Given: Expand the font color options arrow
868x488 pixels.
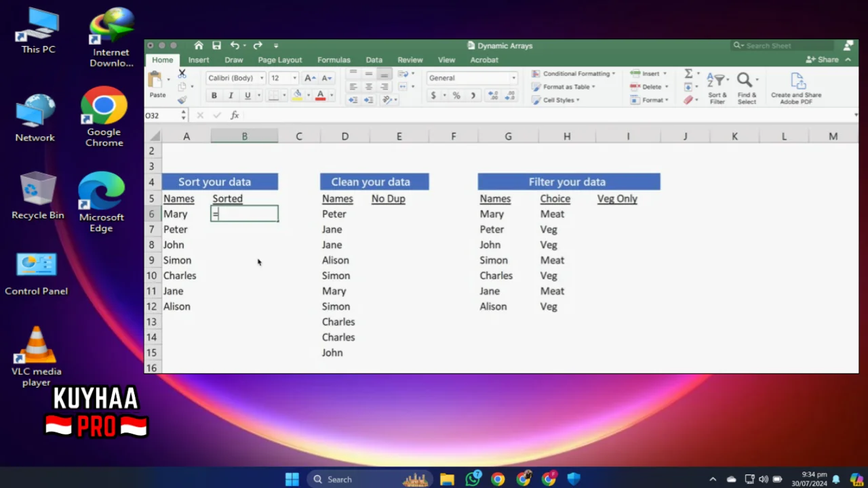Looking at the screenshot, I should pos(332,96).
